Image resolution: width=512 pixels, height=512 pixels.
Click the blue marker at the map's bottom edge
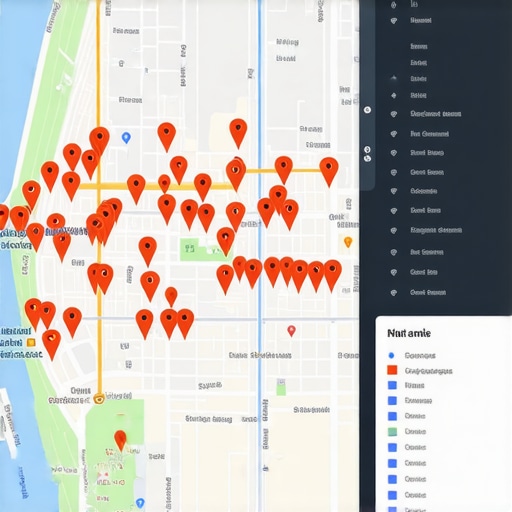click(x=140, y=503)
